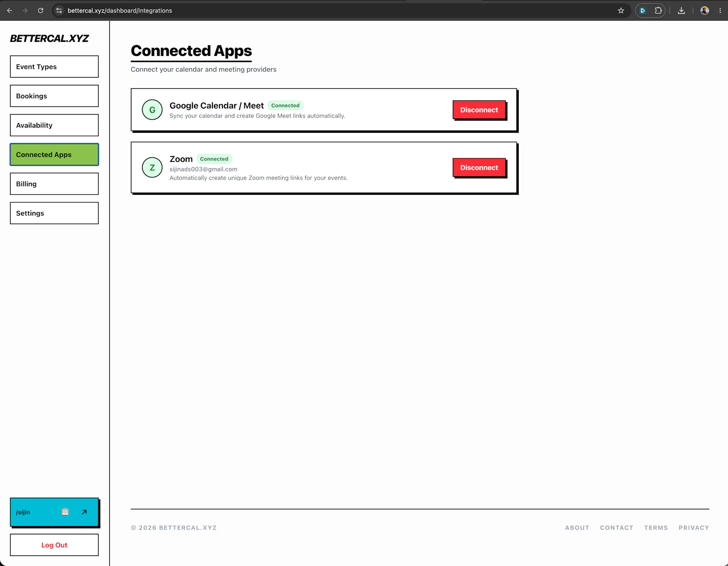This screenshot has width=728, height=566.
Task: Bookmark this page with the star icon
Action: tap(621, 10)
